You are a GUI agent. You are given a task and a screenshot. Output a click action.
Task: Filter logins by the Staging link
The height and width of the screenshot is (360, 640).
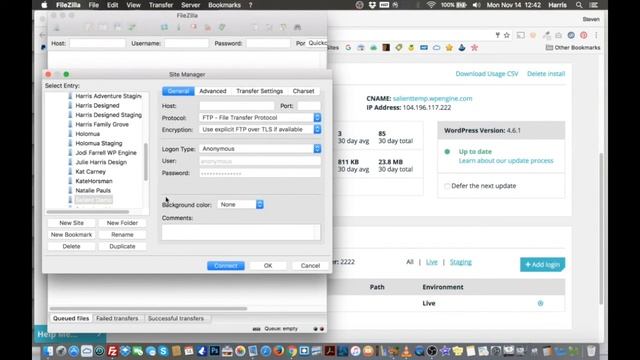pos(461,262)
